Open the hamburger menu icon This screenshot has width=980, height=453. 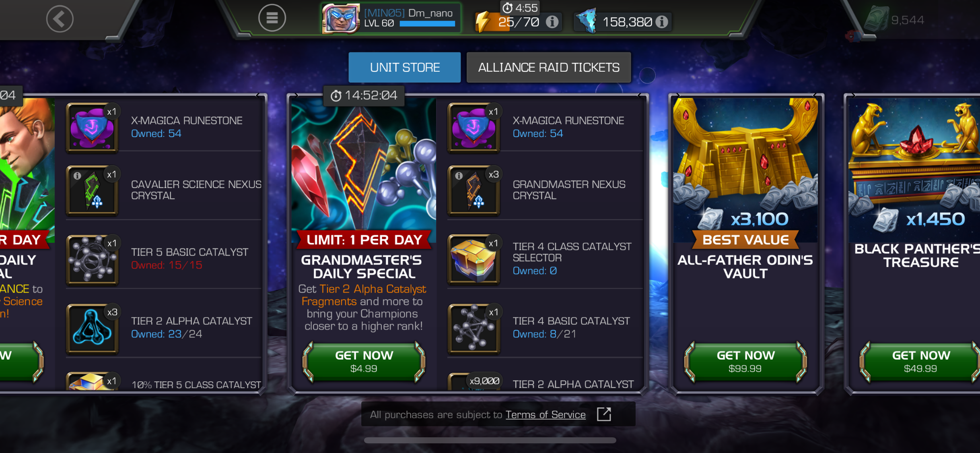pos(272,18)
